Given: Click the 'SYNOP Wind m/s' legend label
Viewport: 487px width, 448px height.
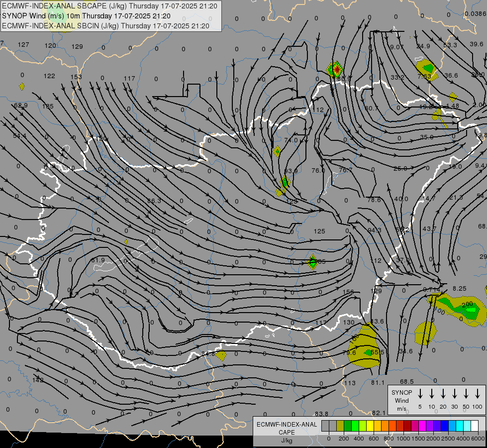Looking at the screenshot, I should (401, 400).
